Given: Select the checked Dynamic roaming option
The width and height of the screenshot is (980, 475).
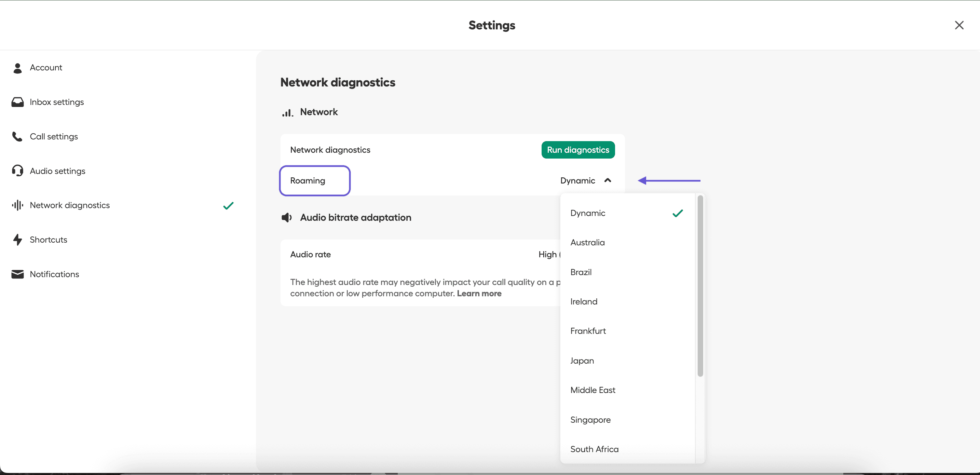Looking at the screenshot, I should pyautogui.click(x=588, y=213).
